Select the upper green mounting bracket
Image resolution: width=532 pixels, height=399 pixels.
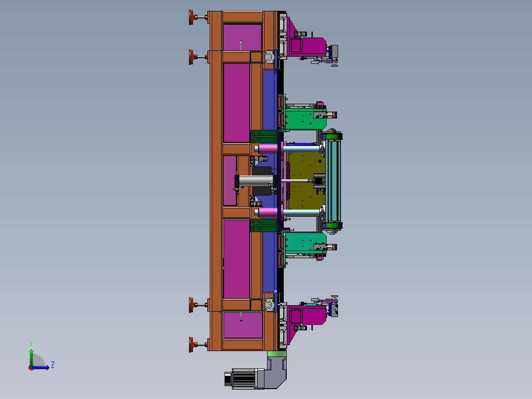click(x=305, y=119)
